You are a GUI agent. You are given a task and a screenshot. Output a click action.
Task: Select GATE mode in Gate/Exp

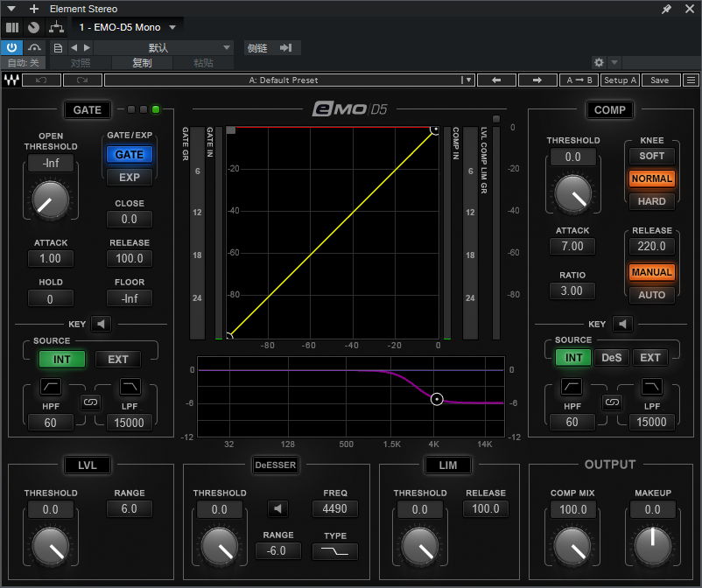[x=130, y=155]
